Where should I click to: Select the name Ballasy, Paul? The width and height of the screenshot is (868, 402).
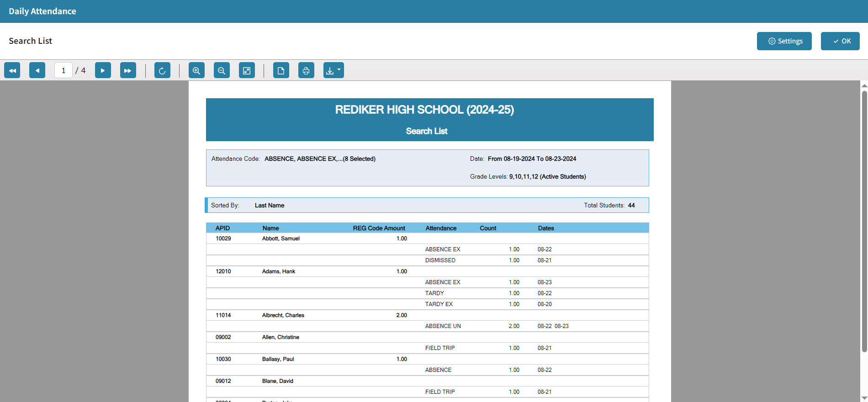pos(278,359)
